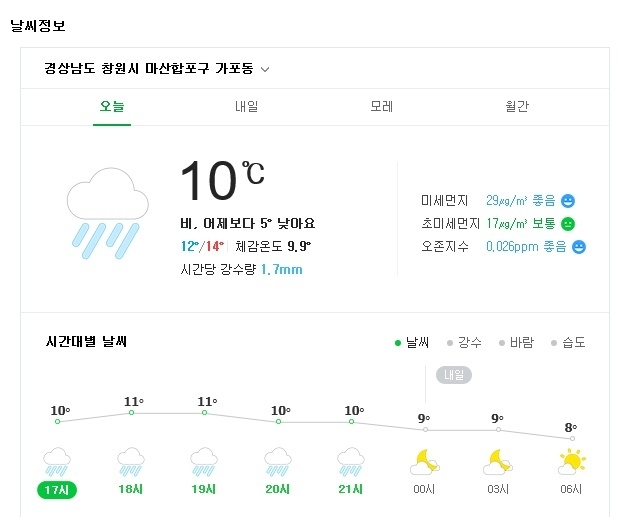Select the 강수 chart option
This screenshot has height=517, width=637.
coord(464,343)
